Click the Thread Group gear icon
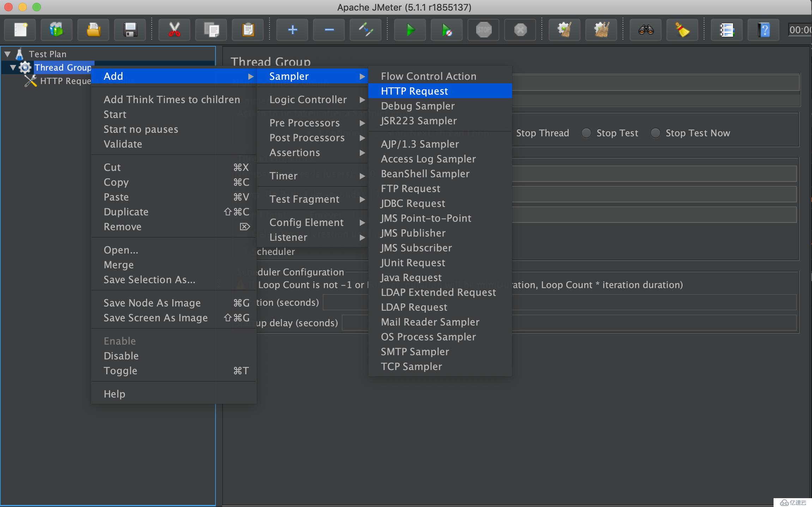Viewport: 812px width, 507px height. click(x=25, y=67)
